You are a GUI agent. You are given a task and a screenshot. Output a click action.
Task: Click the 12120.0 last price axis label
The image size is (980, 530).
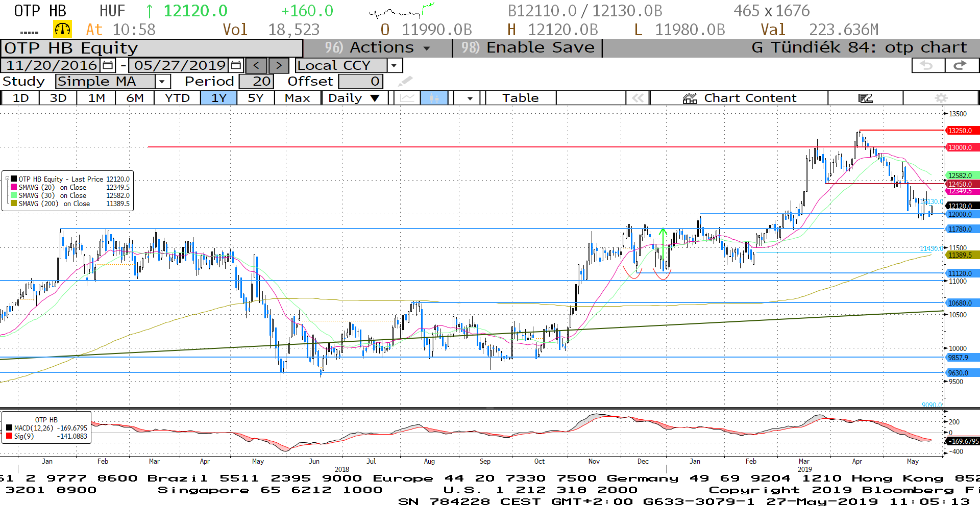[x=963, y=206]
